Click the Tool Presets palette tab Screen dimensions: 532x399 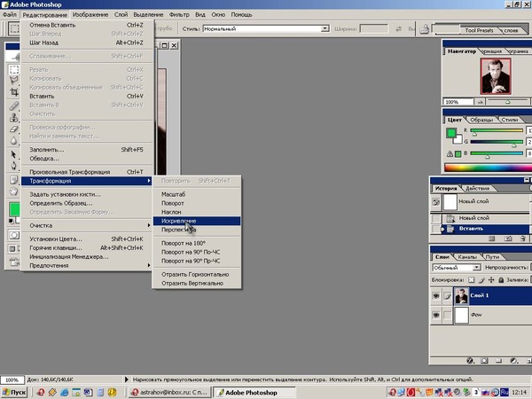tap(479, 30)
